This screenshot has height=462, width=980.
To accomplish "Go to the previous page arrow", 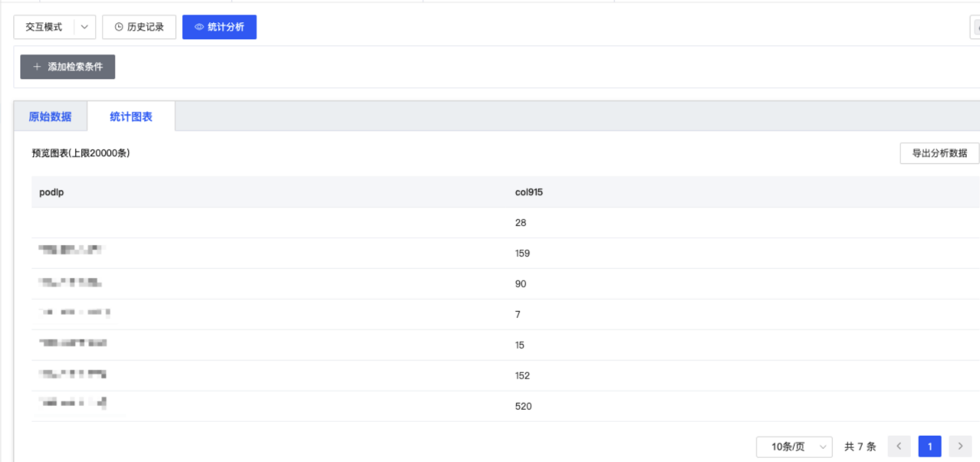I will pos(899,446).
